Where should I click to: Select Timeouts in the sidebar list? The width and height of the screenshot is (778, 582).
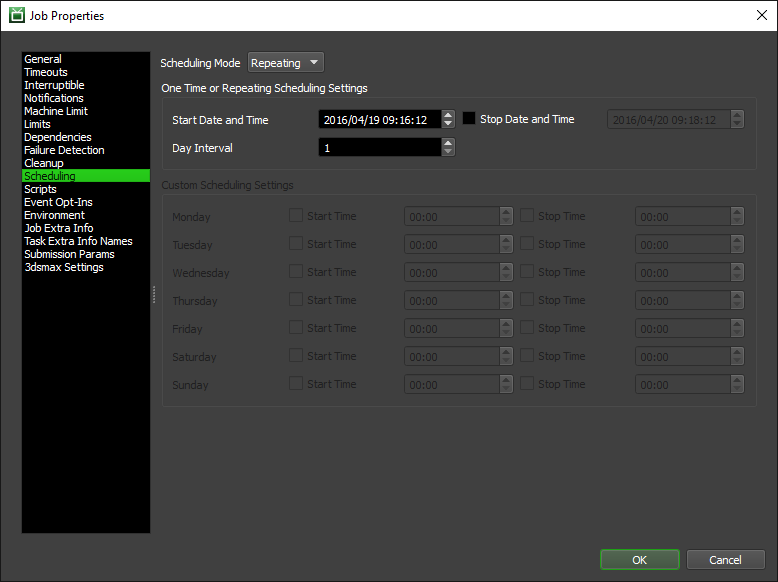[86, 72]
